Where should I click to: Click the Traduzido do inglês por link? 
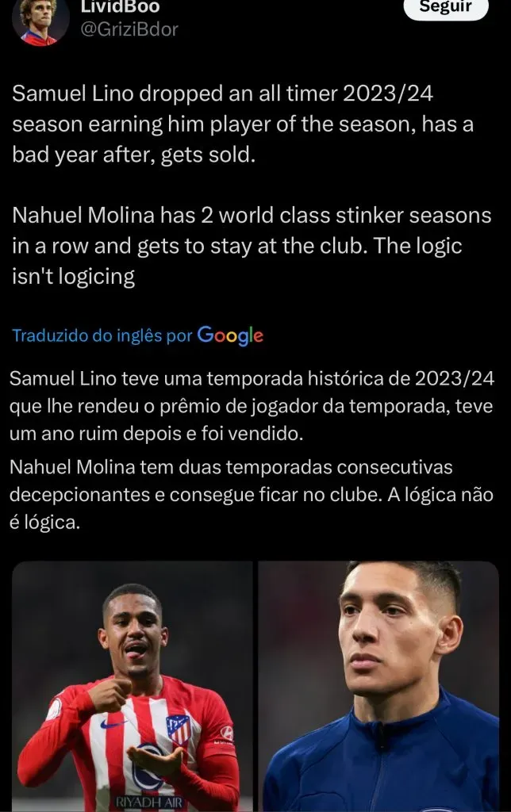click(x=102, y=335)
